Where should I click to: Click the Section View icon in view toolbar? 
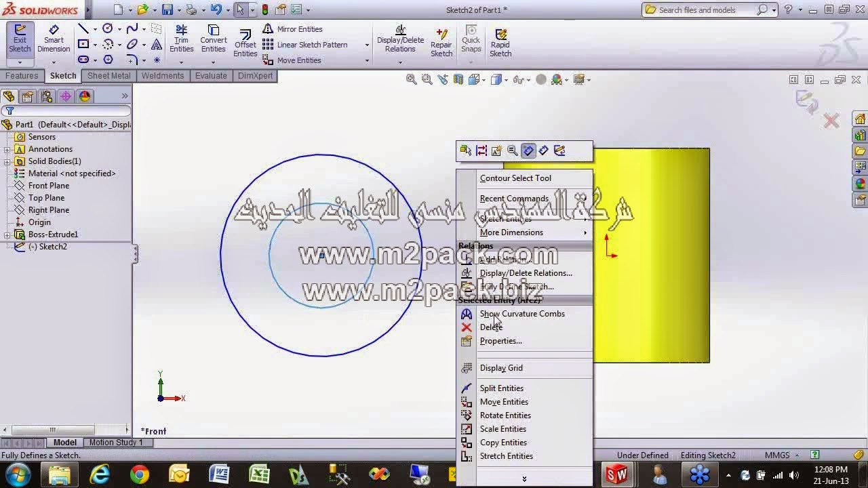[458, 79]
